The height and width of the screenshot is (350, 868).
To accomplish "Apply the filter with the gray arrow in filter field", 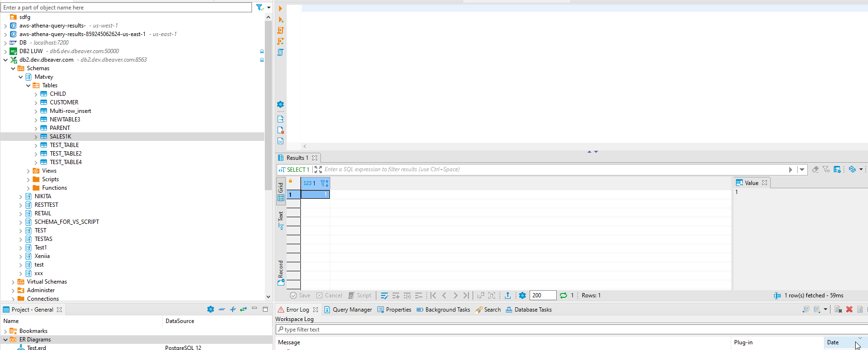I will pos(791,169).
